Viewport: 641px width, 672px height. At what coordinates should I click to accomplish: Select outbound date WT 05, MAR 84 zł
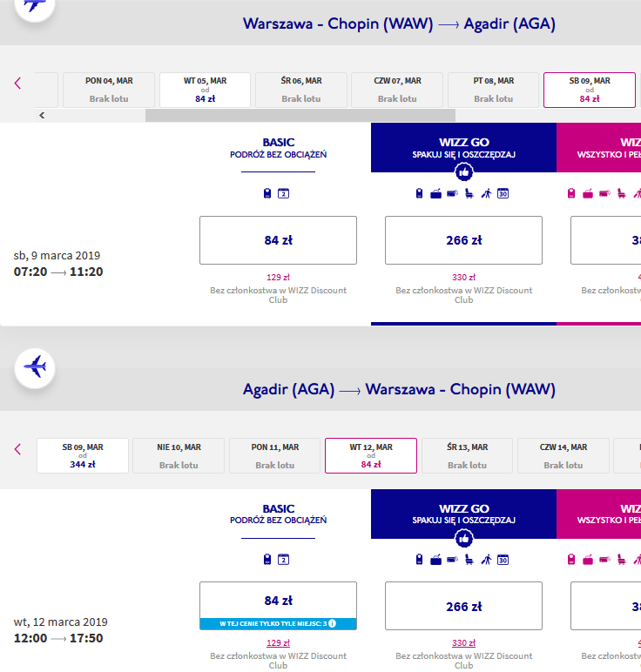pyautogui.click(x=205, y=90)
